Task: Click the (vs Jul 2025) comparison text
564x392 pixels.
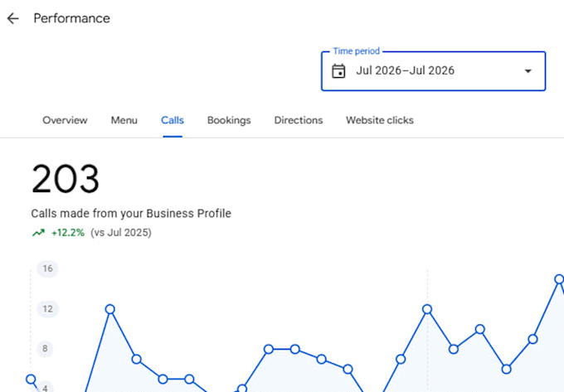Action: [121, 233]
